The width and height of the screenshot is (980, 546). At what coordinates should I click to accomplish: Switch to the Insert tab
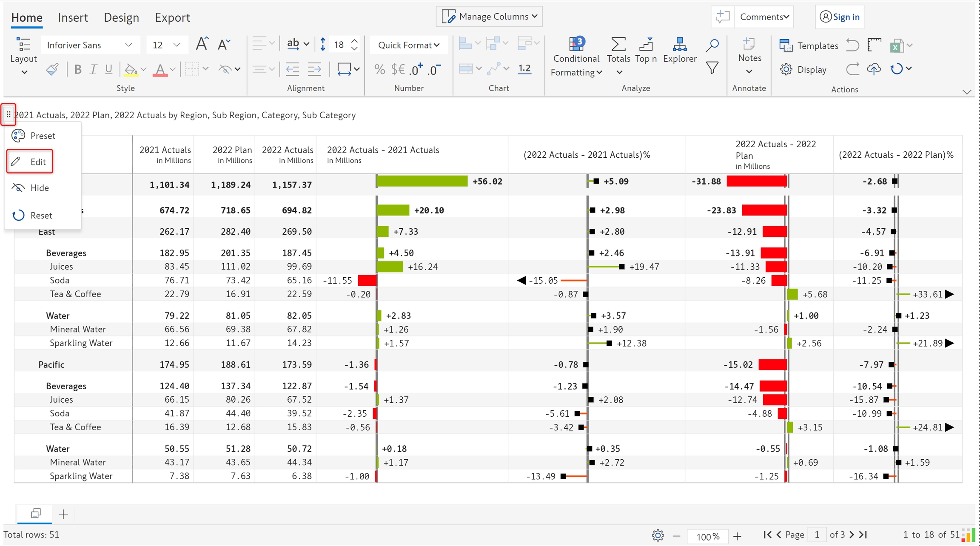73,17
